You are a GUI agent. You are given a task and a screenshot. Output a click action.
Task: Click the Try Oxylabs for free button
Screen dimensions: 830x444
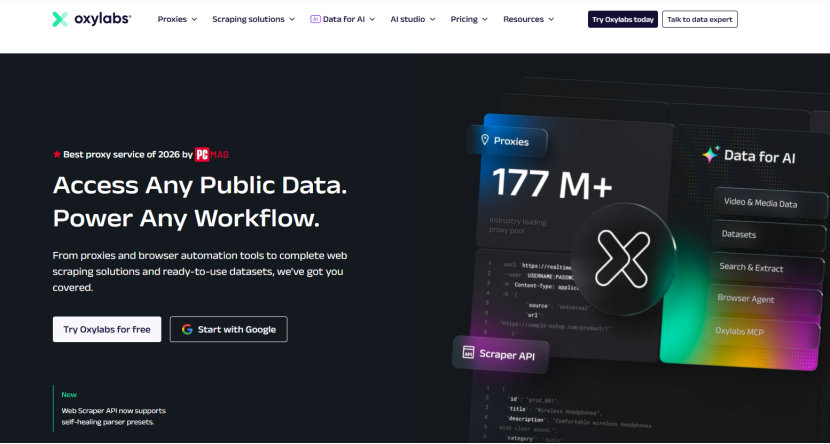pos(107,330)
